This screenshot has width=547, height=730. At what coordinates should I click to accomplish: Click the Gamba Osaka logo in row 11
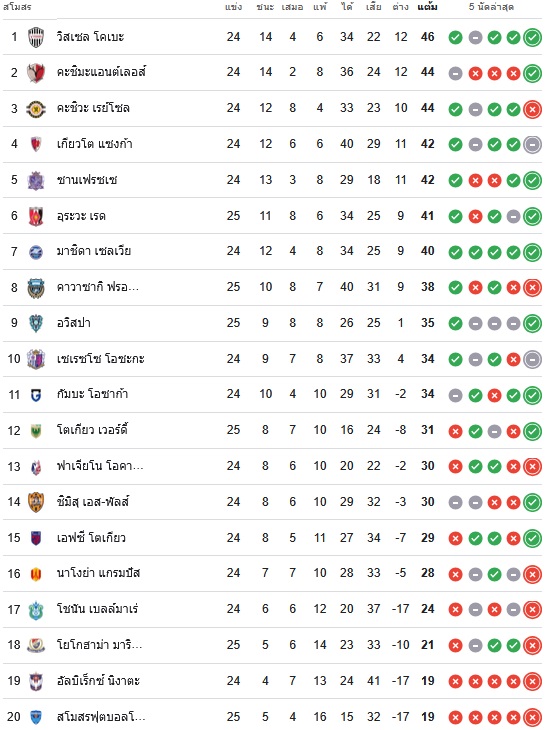pyautogui.click(x=36, y=395)
